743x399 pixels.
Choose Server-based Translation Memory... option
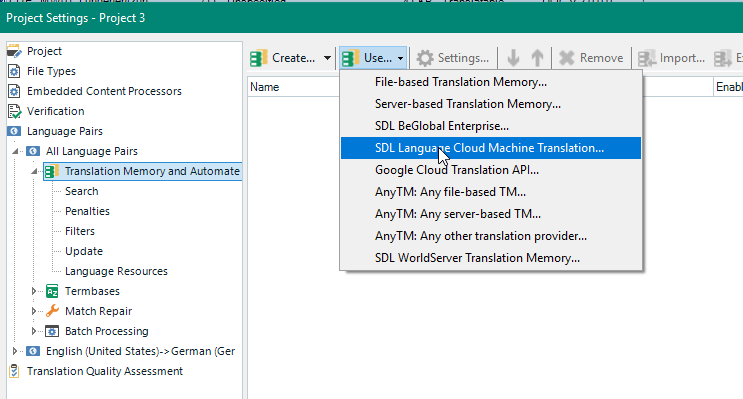coord(491,104)
